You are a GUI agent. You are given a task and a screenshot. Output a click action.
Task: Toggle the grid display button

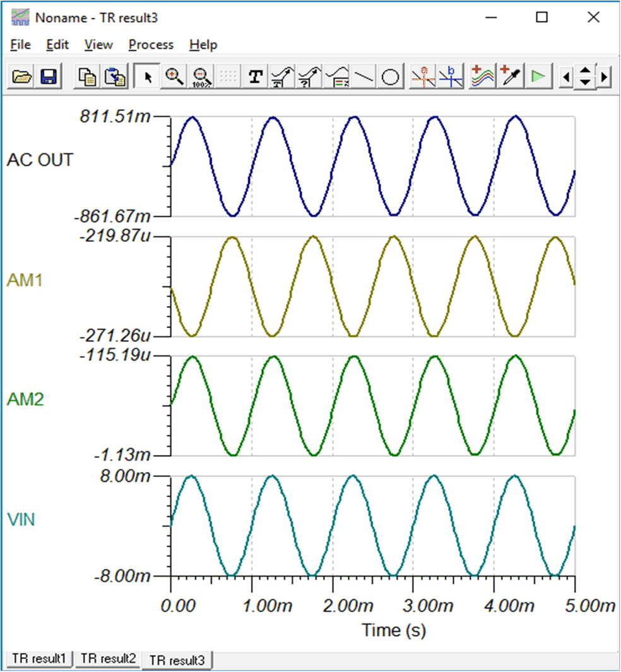[229, 77]
